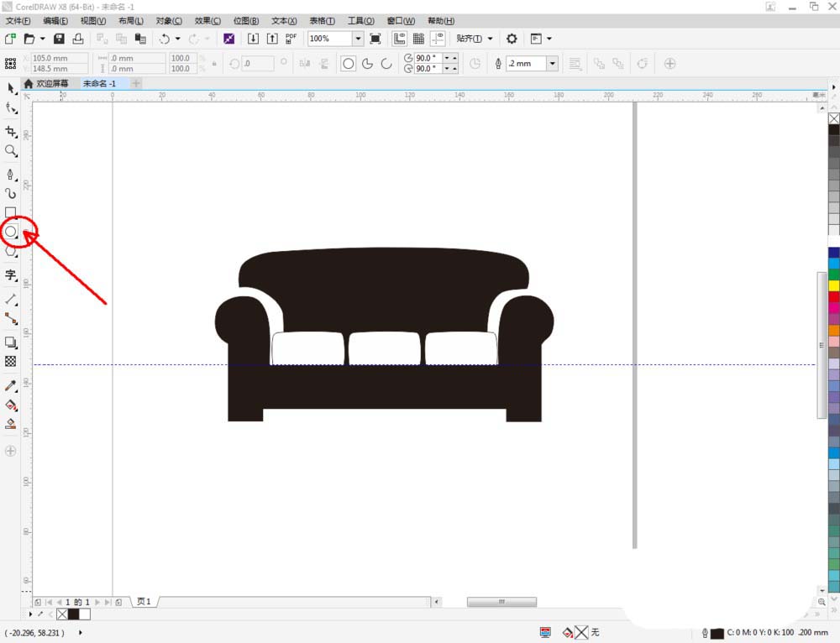
Task: Pick the red swatch in palette
Action: click(x=834, y=296)
